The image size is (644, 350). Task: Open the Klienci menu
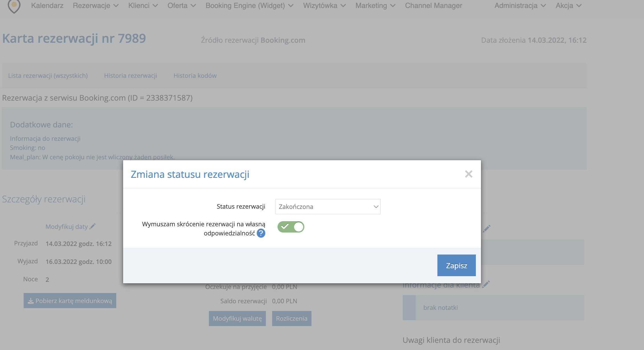pyautogui.click(x=143, y=6)
